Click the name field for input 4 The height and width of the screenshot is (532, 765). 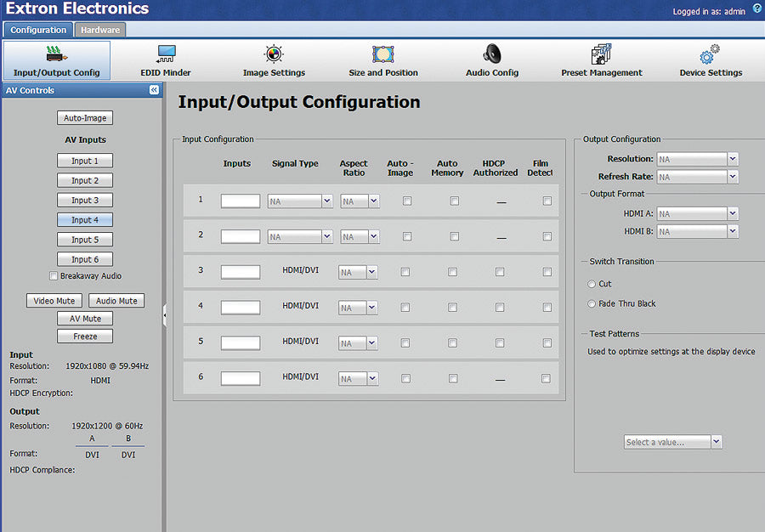coord(241,308)
